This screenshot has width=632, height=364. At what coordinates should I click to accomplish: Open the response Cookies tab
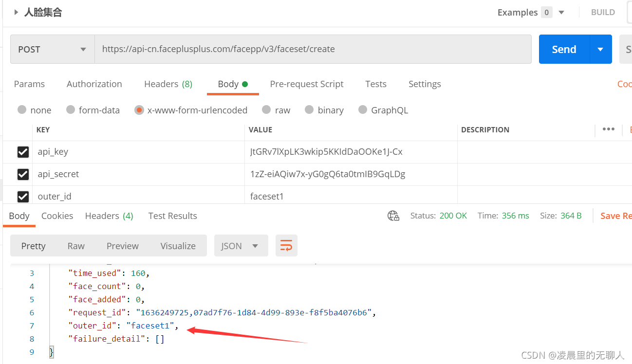(57, 216)
